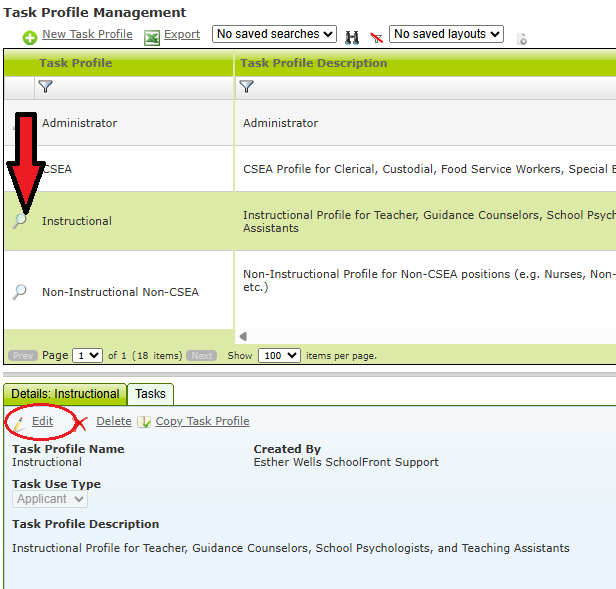Switch to the Tasks tab

tap(150, 394)
